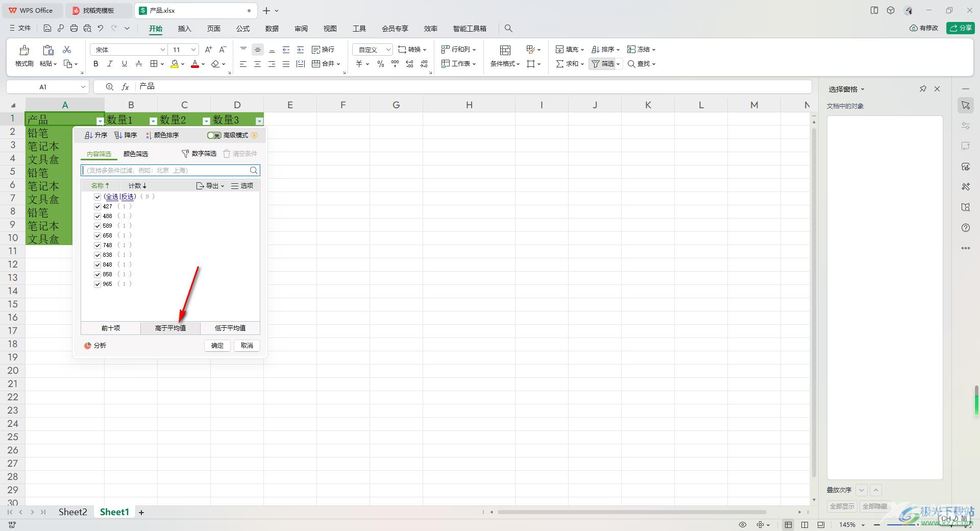Toggle italic formatting
Viewport: 980px width, 531px height.
click(x=110, y=64)
